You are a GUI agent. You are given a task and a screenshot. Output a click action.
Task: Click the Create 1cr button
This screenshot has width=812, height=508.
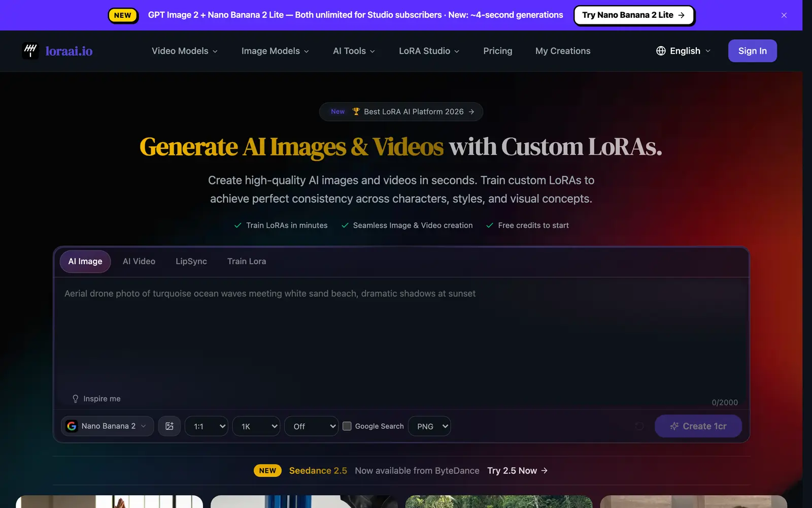(698, 426)
